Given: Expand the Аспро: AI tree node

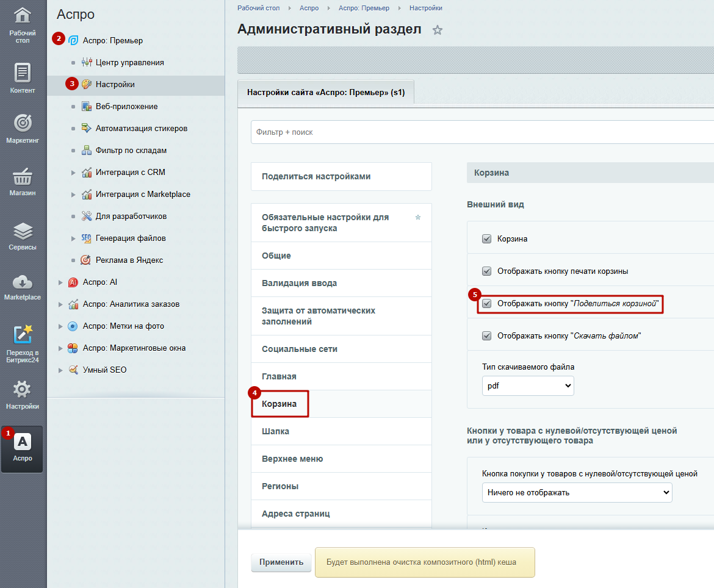Looking at the screenshot, I should pyautogui.click(x=60, y=282).
